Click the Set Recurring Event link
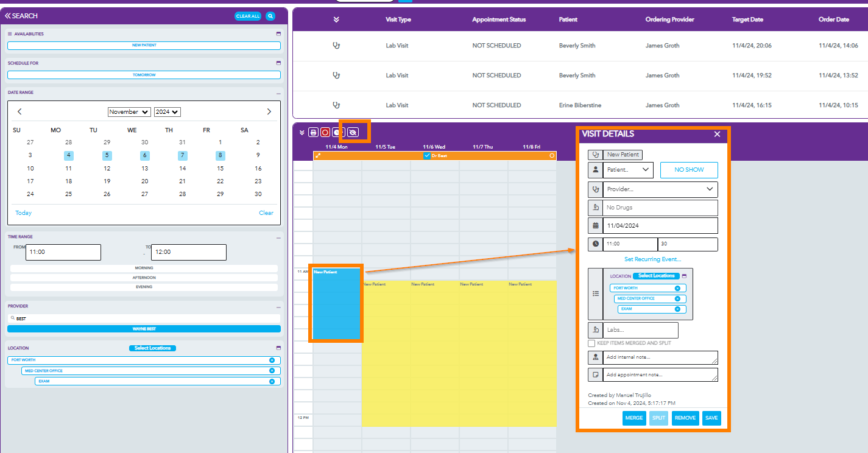868x453 pixels. point(652,259)
